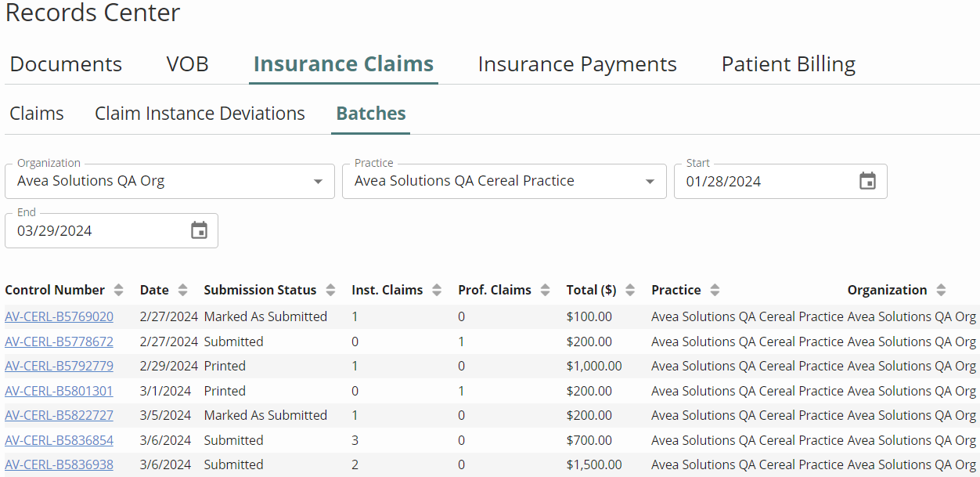Click Printed status in row AV-CERL-B5792779
The width and height of the screenshot is (980, 477).
[225, 366]
